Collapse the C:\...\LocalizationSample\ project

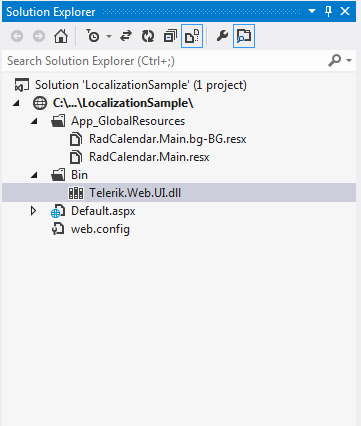[x=16, y=104]
